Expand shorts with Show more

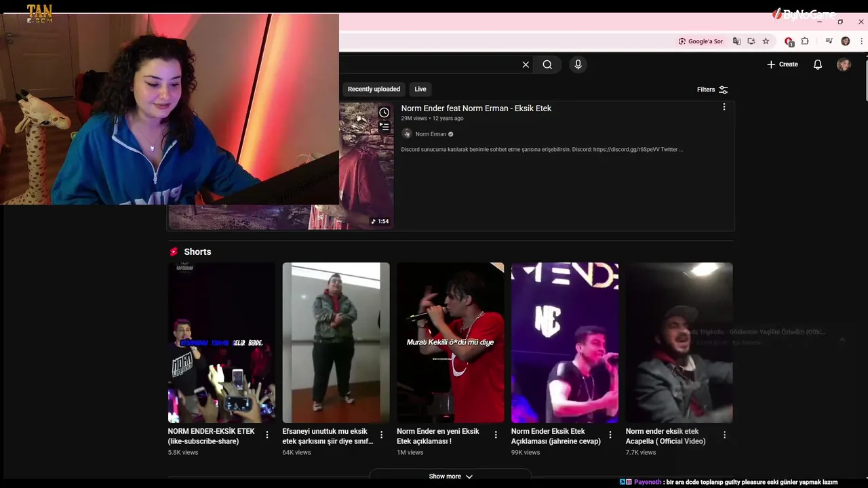click(450, 476)
